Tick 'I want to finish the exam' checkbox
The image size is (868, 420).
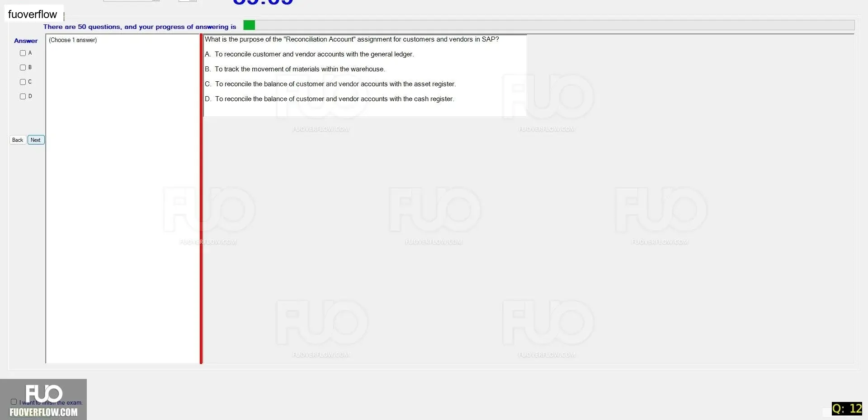click(x=14, y=401)
